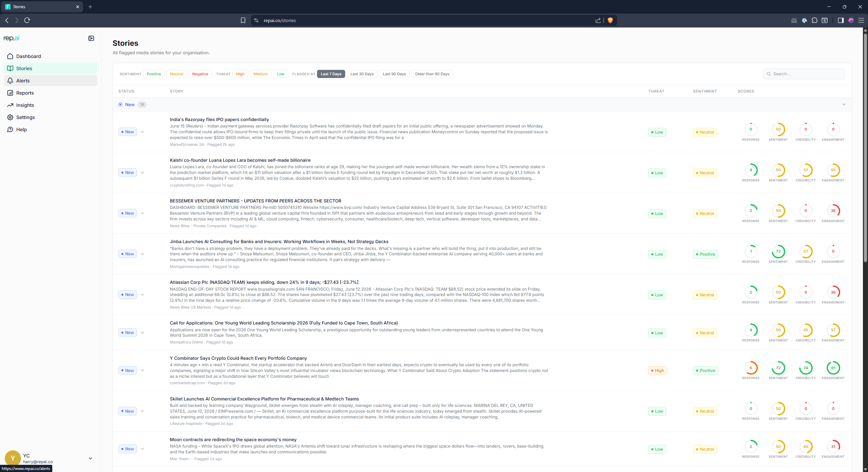Click New status badge on Scholarship story

(127, 333)
